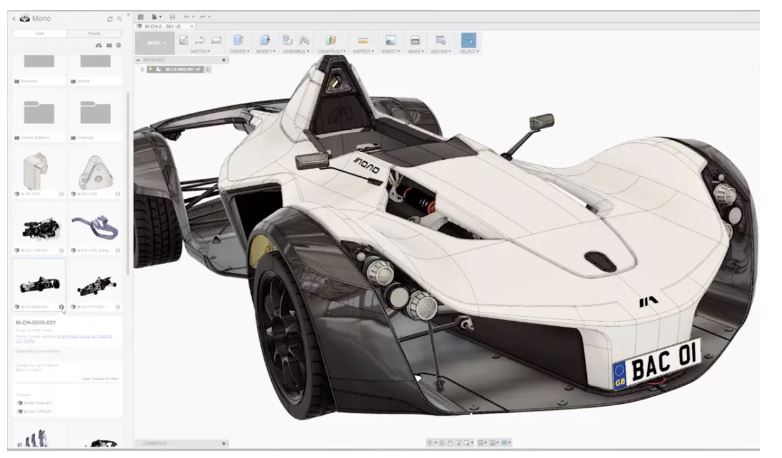This screenshot has width=782, height=458.
Task: Click the MODIFY press-pull icon
Action: pyautogui.click(x=265, y=40)
